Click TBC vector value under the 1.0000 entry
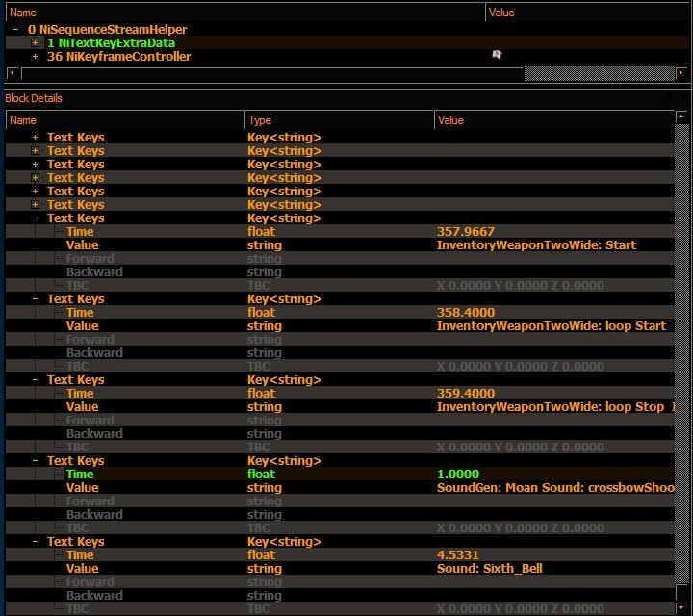Viewport: 693px width, 616px height. coord(520,528)
